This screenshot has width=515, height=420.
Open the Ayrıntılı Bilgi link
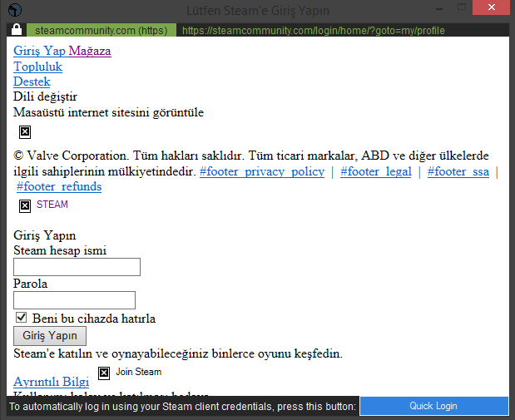tap(52, 382)
